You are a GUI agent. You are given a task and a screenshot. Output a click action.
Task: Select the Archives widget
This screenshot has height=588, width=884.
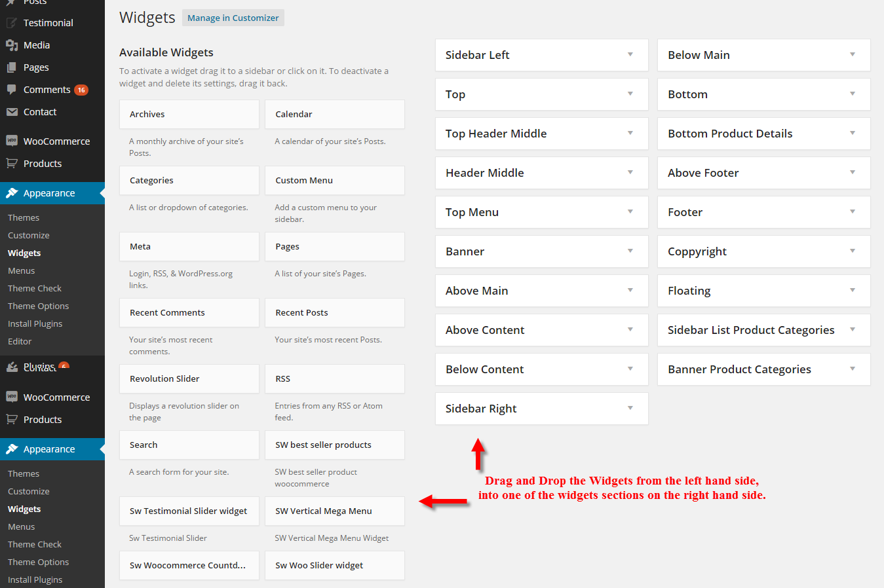(x=189, y=114)
